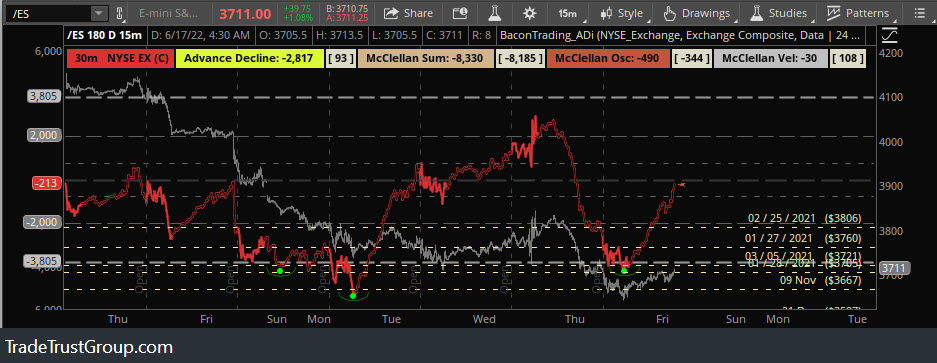Click the E-mini S&... description label
Viewport: 937px width, 363px height.
coord(169,13)
